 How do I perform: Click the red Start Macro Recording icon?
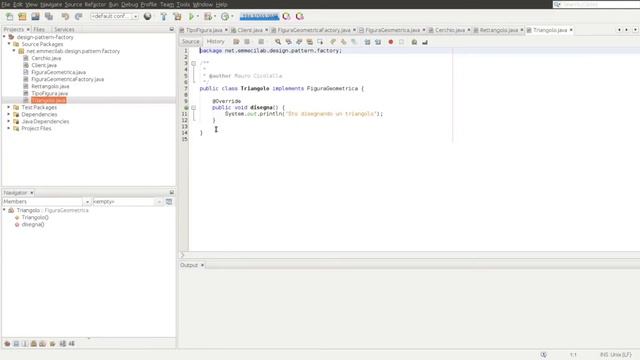391,42
